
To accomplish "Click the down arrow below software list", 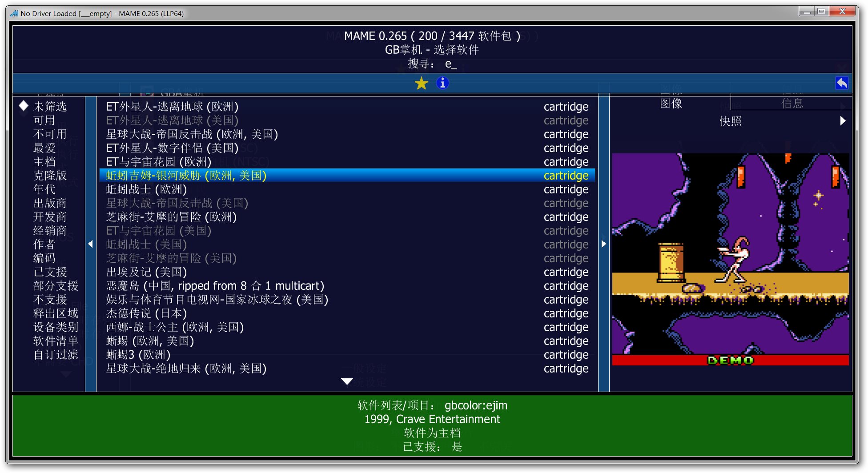I will (x=347, y=381).
